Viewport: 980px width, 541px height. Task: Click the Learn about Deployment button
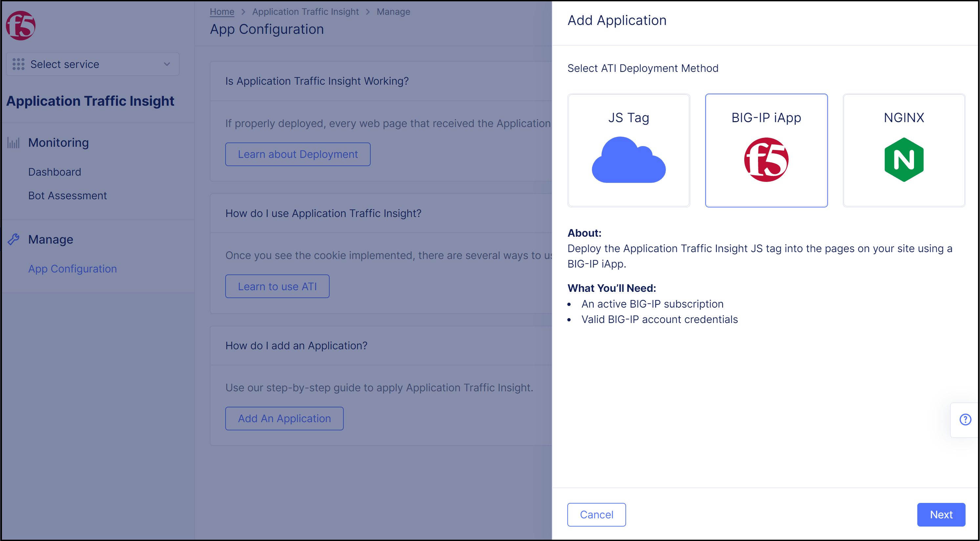click(298, 154)
